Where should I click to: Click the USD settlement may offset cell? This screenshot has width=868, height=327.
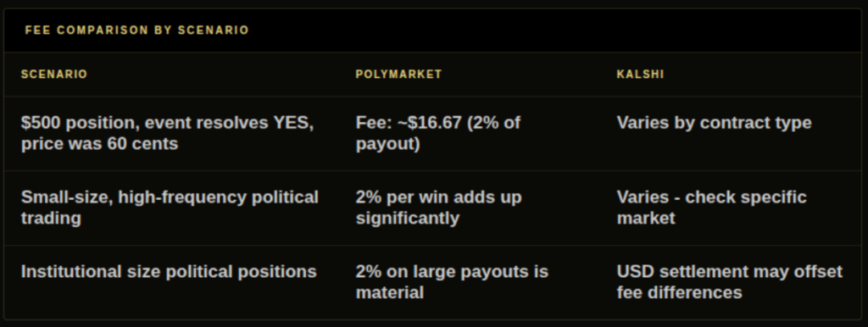730,281
